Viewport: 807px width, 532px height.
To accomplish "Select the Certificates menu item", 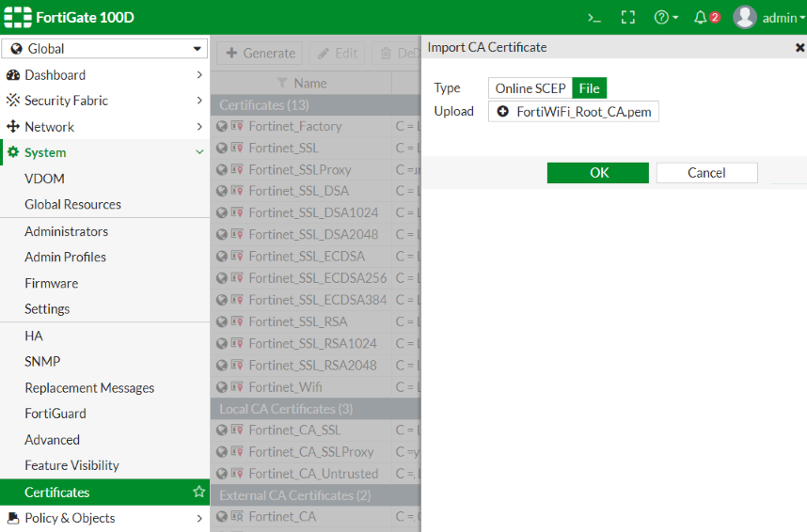I will (105, 493).
